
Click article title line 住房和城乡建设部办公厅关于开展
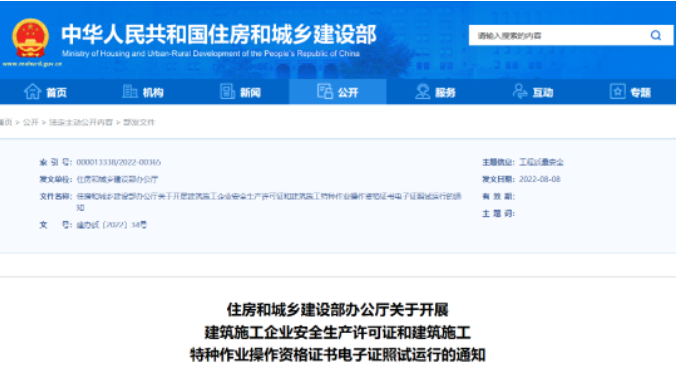[338, 310]
